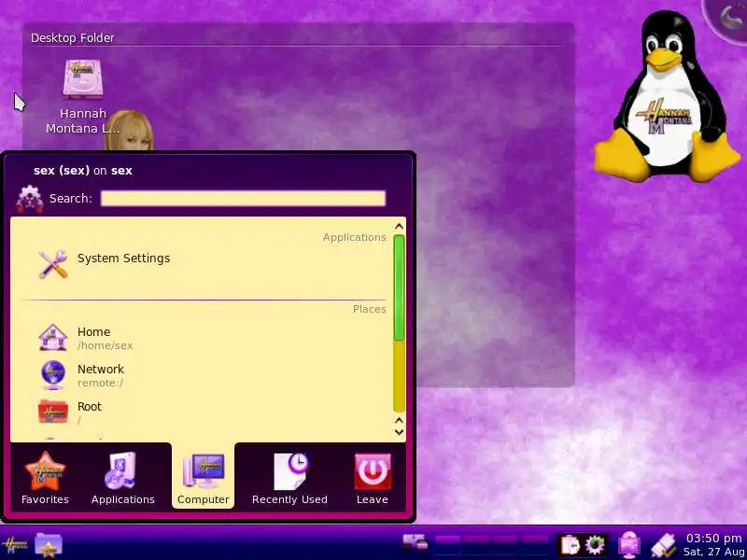
Task: Open the Leave tab
Action: click(372, 478)
